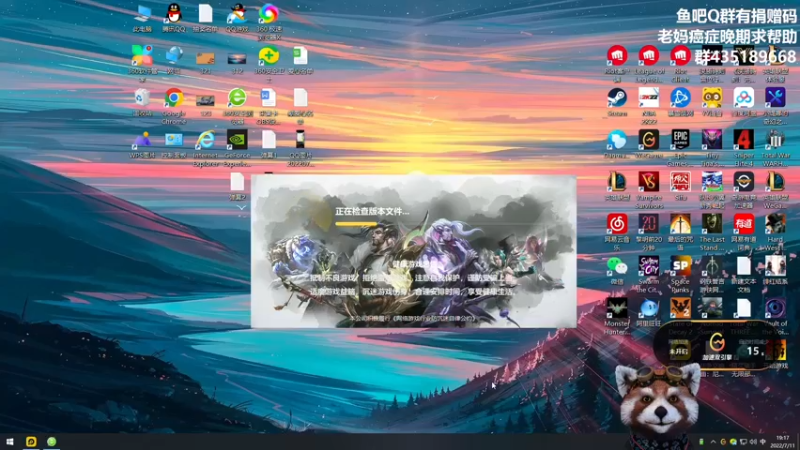Click the 正在检查版本文件 status text
Image resolution: width=800 pixels, height=450 pixels.
(x=372, y=211)
